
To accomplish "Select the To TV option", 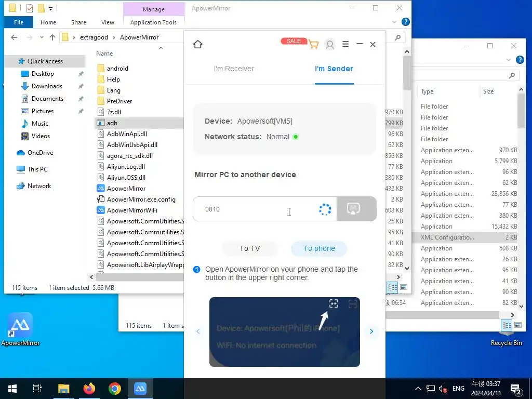I will [x=250, y=248].
